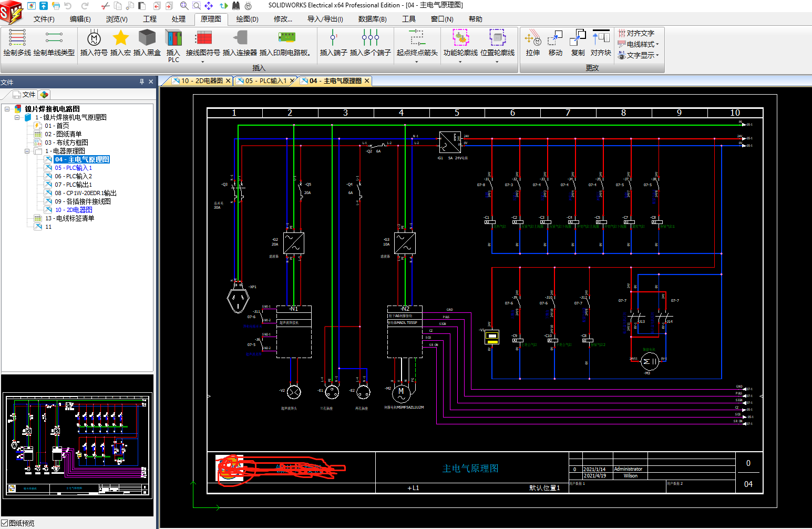The image size is (812, 529).
Task: Click the binoculars search icon
Action: pos(236,6)
